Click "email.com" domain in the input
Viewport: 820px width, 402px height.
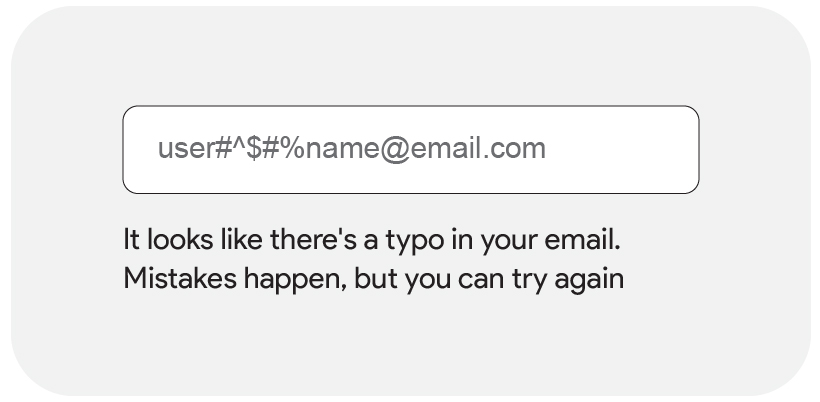[478, 149]
